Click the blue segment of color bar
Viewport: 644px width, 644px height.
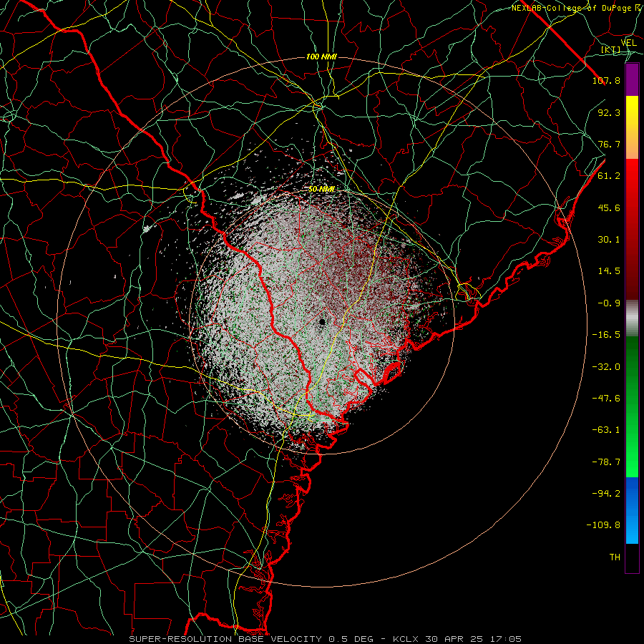click(x=632, y=510)
